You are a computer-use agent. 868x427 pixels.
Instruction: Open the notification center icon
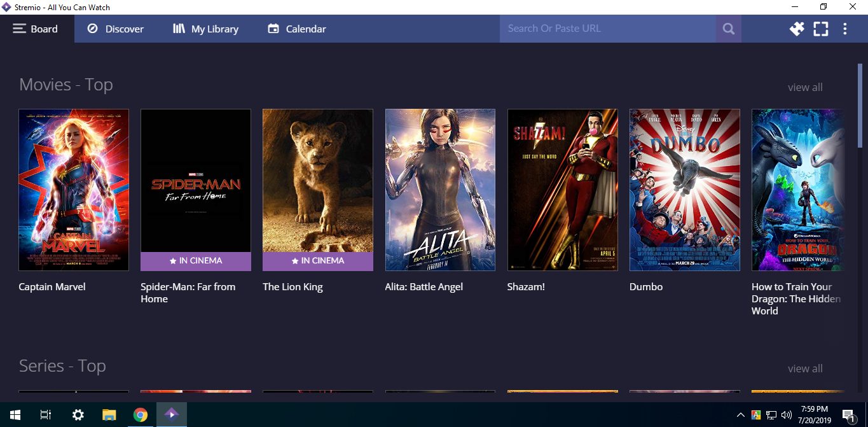click(x=849, y=415)
